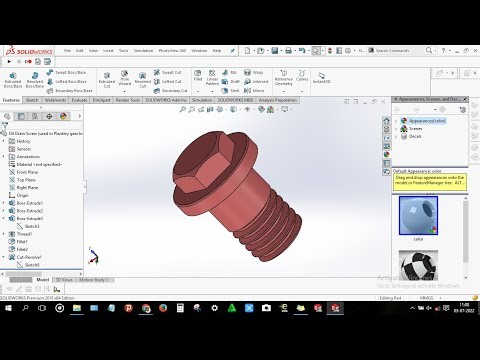Click the FeatureManager filter funnel icon
480x360 pixels.
[5, 125]
